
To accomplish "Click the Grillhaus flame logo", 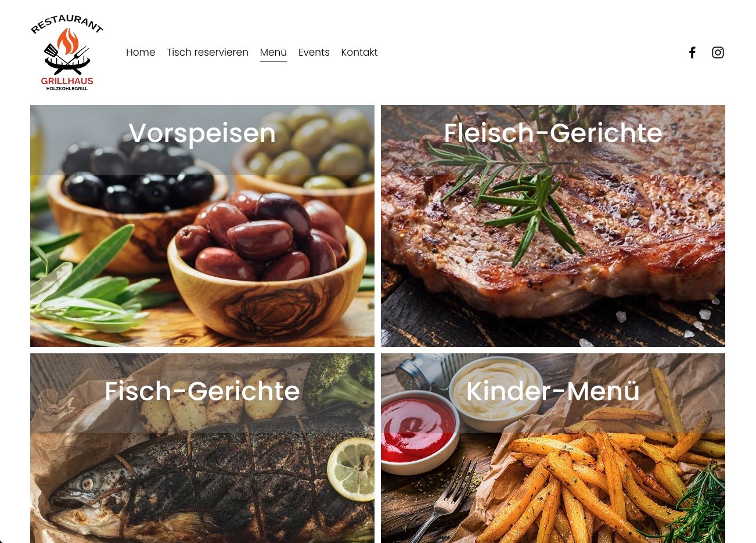I will click(x=67, y=53).
